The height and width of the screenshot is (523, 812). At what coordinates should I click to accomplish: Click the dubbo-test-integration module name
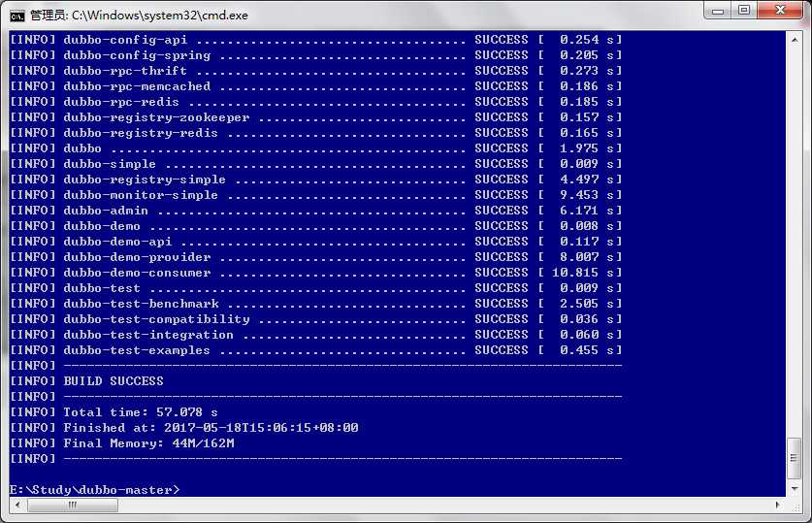148,335
